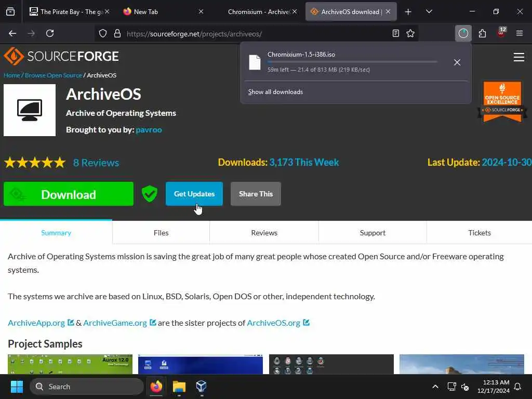Bookmark this page with the star
Viewport: 532px width, 399px height.
pyautogui.click(x=410, y=33)
